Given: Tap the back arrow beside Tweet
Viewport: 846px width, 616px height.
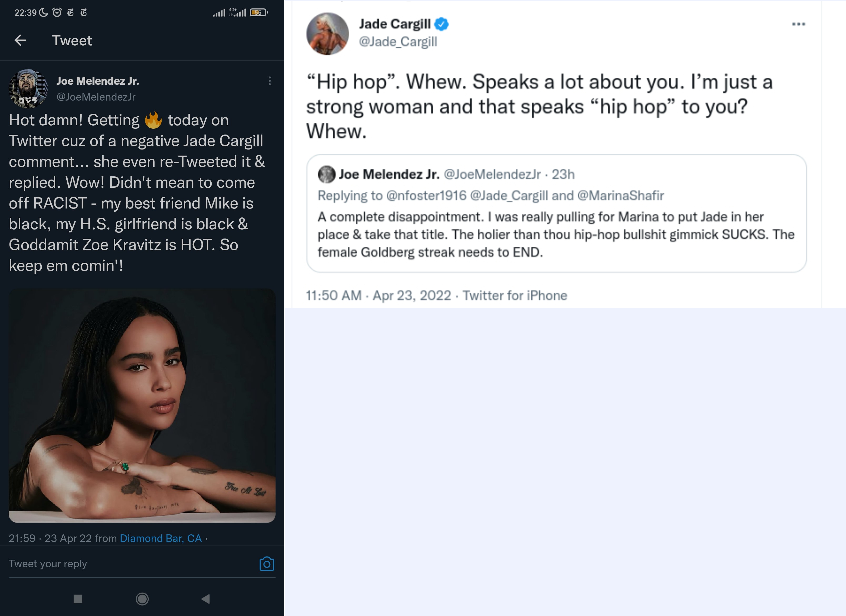Looking at the screenshot, I should coord(21,40).
